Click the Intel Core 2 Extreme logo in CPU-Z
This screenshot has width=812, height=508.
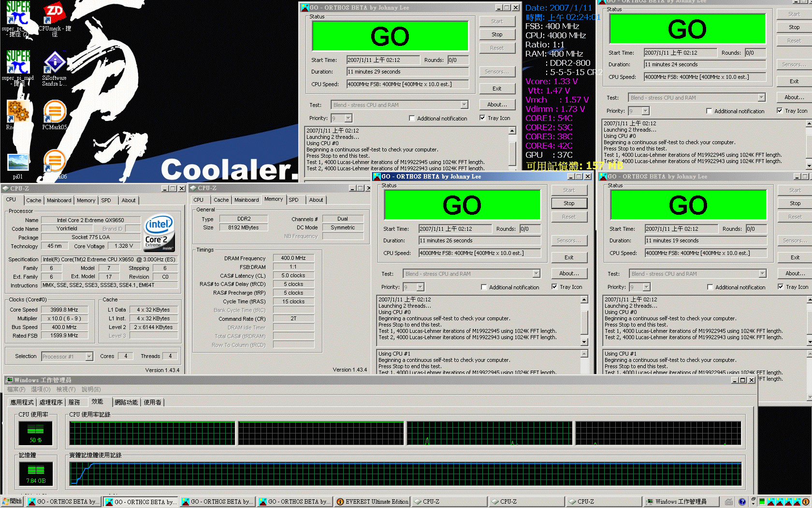click(159, 233)
